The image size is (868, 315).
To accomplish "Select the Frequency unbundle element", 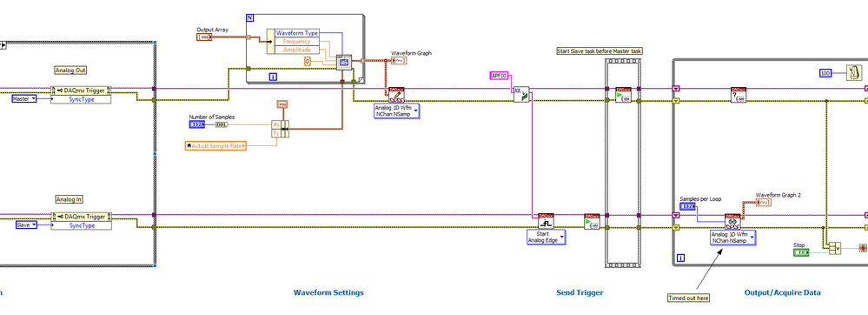I will tap(296, 42).
